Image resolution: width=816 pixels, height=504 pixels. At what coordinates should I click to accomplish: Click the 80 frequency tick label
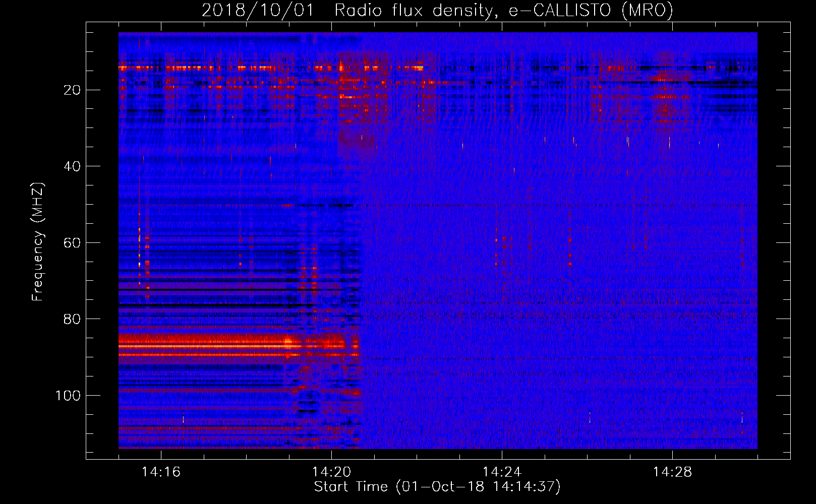coord(72,319)
